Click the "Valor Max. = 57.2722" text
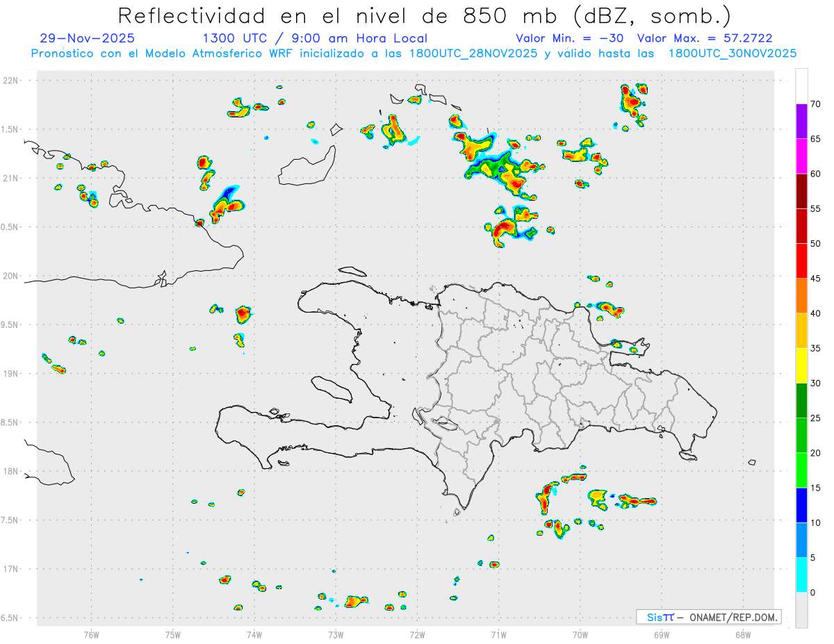This screenshot has height=644, width=834. [x=705, y=38]
